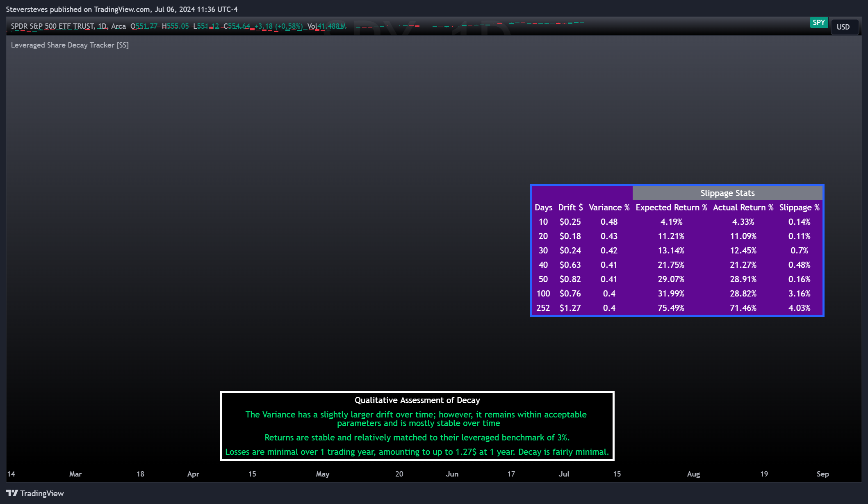Viewport: 868px width, 504px height.
Task: Click the 28.91% actual return cell
Action: pyautogui.click(x=743, y=279)
